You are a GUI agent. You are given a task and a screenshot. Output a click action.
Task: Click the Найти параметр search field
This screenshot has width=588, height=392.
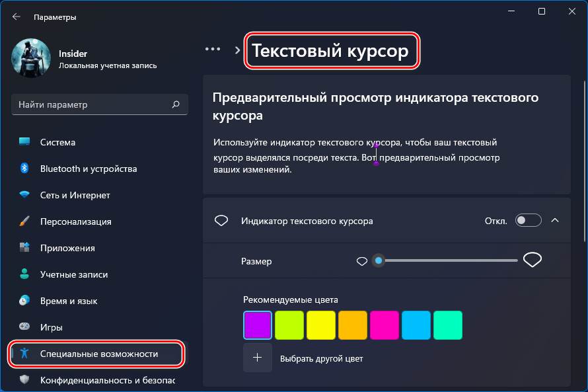(92, 104)
